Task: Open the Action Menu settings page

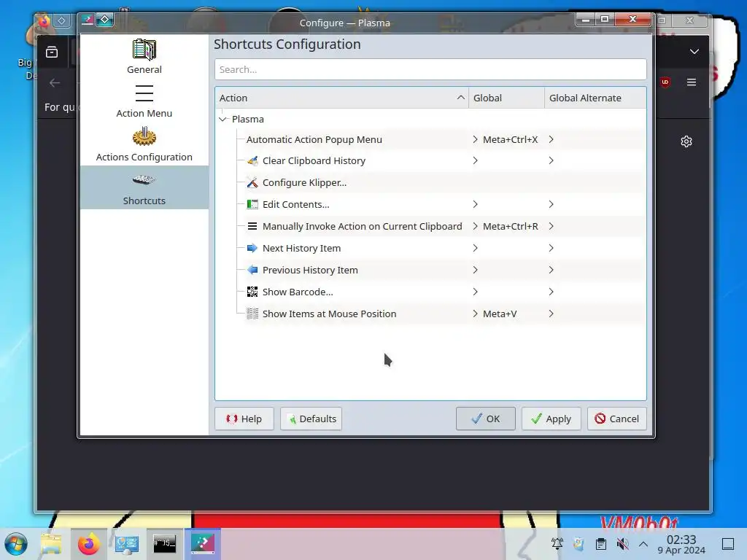Action: click(x=144, y=101)
